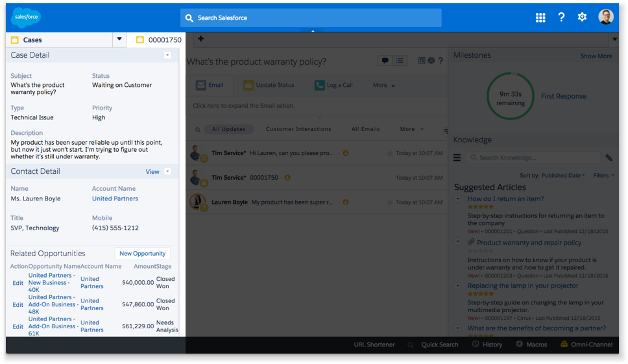This screenshot has height=364, width=628.
Task: Click the Knowledge pencil edit icon
Action: point(609,158)
